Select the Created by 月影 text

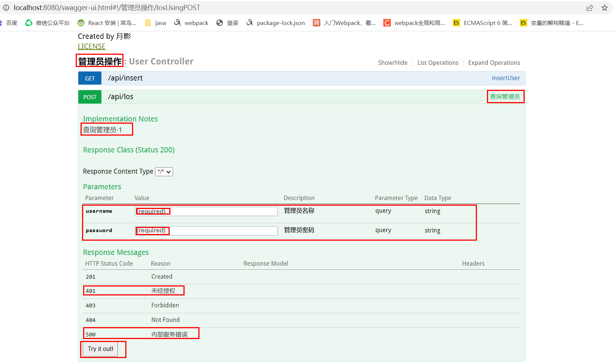(104, 36)
